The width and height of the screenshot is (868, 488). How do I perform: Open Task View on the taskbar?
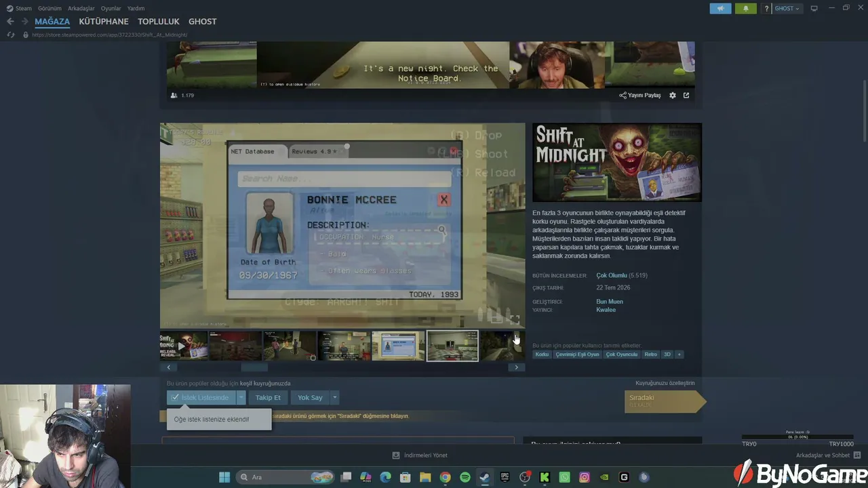346,477
